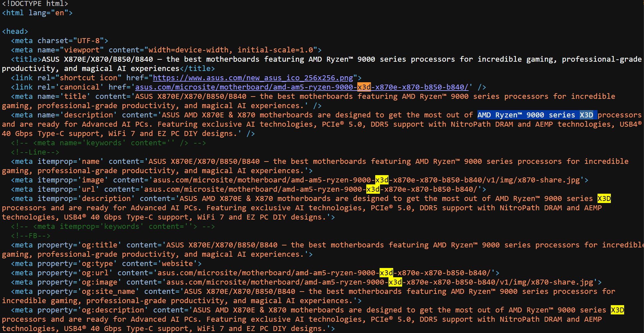Click the itemprop='description' attribute
644x333 pixels.
(86, 199)
